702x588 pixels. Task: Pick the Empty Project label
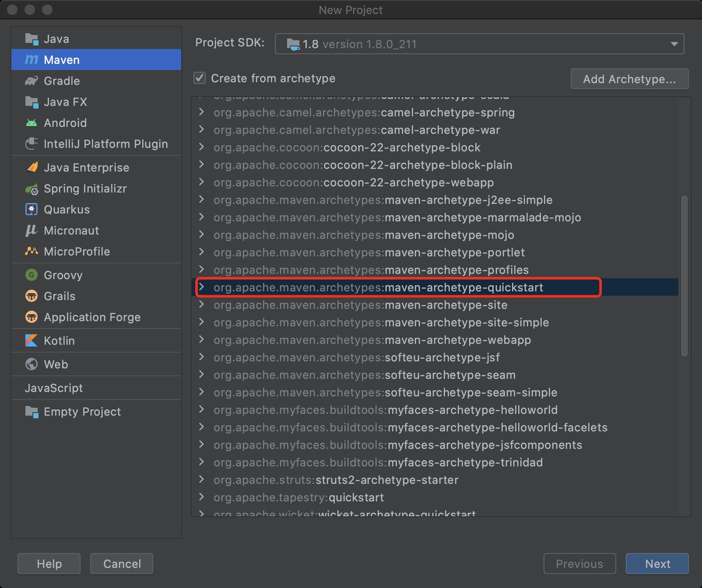(x=82, y=412)
